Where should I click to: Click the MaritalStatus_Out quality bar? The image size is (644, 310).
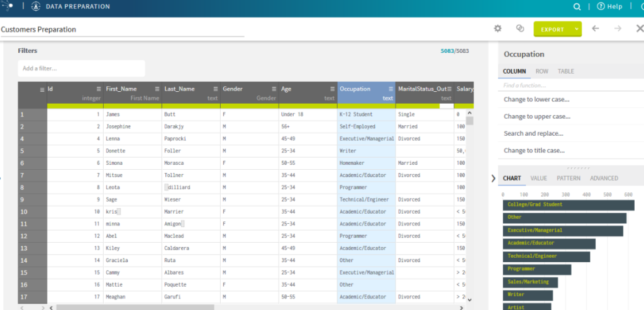point(425,106)
